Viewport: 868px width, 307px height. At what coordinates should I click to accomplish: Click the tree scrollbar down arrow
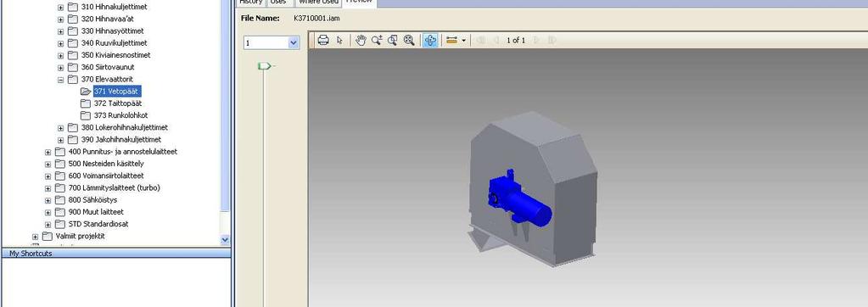[x=225, y=239]
